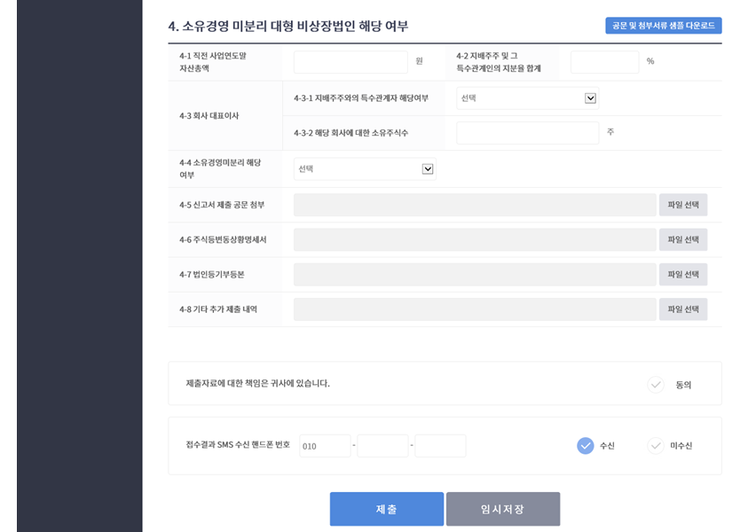756x532 pixels.
Task: Select the 수신 SMS option
Action: pos(586,446)
